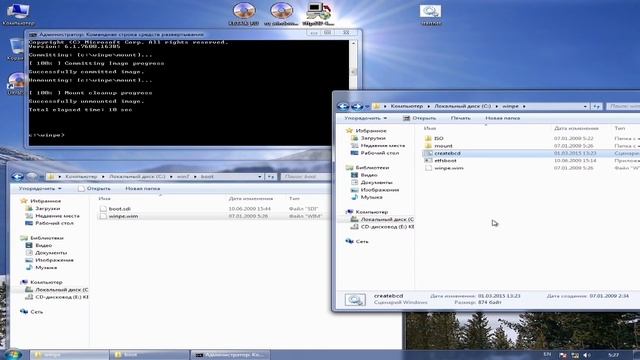The height and width of the screenshot is (360, 640).
Task: Open Музыка library in winpe window
Action: [x=371, y=197]
